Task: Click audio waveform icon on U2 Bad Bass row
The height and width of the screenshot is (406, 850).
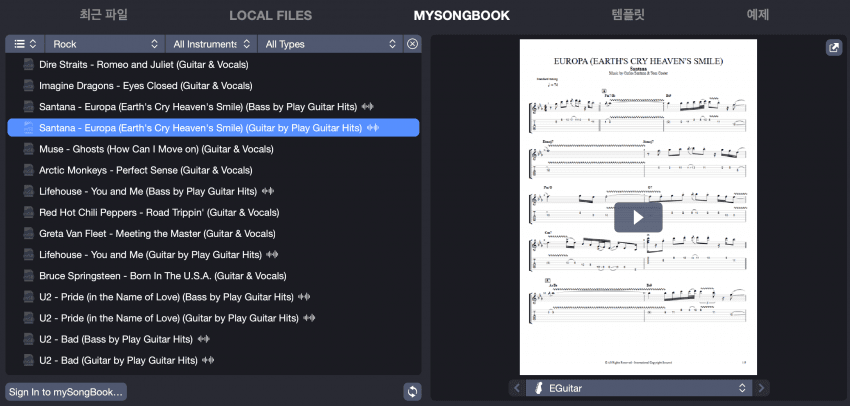Action: pyautogui.click(x=204, y=339)
